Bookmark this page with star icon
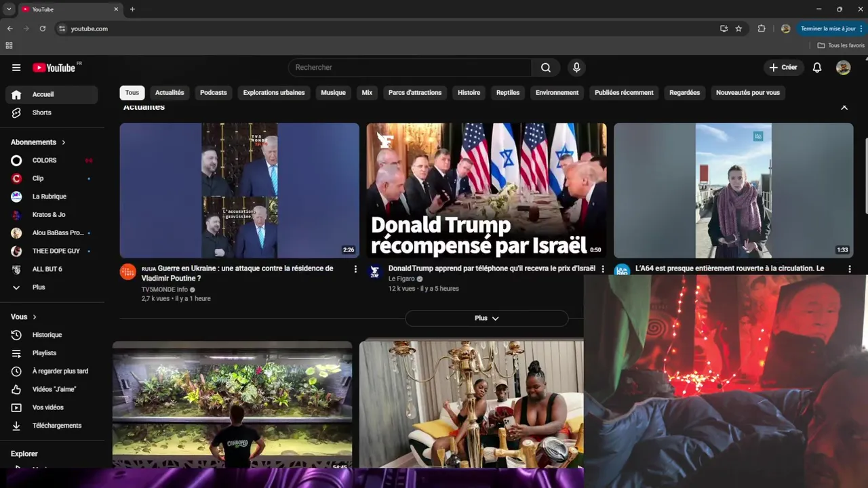Viewport: 868px width, 488px height. click(x=738, y=28)
